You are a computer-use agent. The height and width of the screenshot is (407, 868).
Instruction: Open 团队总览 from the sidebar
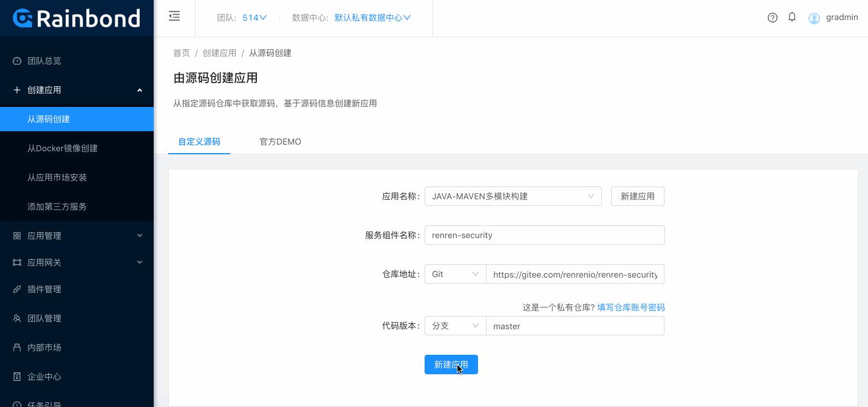pos(45,61)
